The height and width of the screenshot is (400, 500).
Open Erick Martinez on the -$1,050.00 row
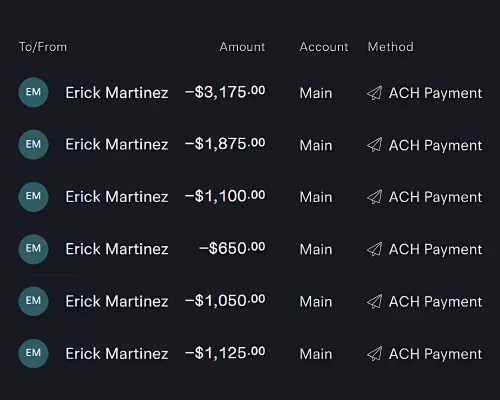(x=117, y=301)
